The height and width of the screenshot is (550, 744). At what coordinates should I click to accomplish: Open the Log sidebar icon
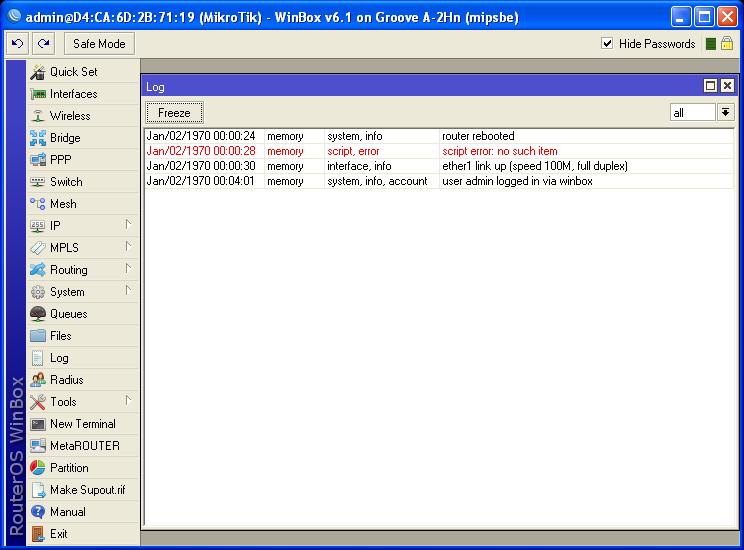(38, 358)
